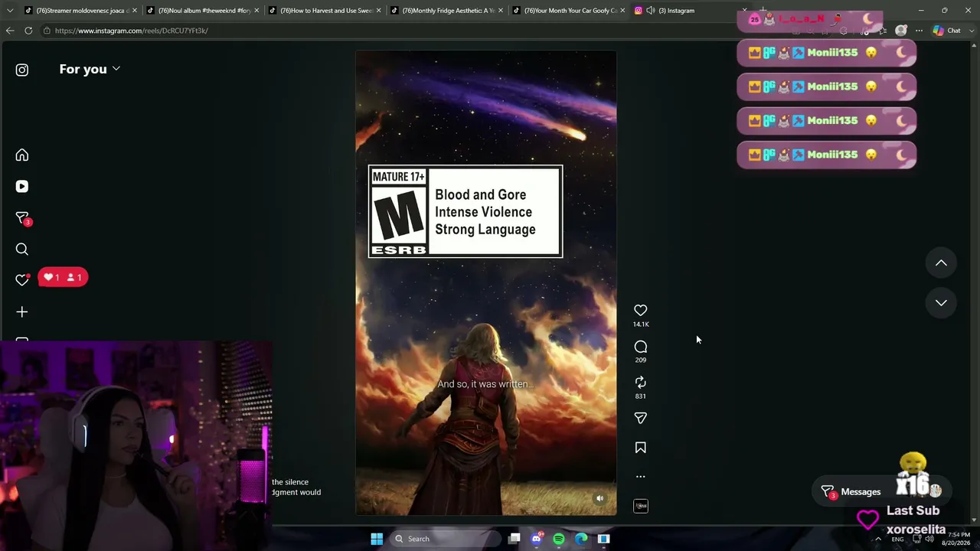Mute the Instagram tab via its speaker icon

650,11
